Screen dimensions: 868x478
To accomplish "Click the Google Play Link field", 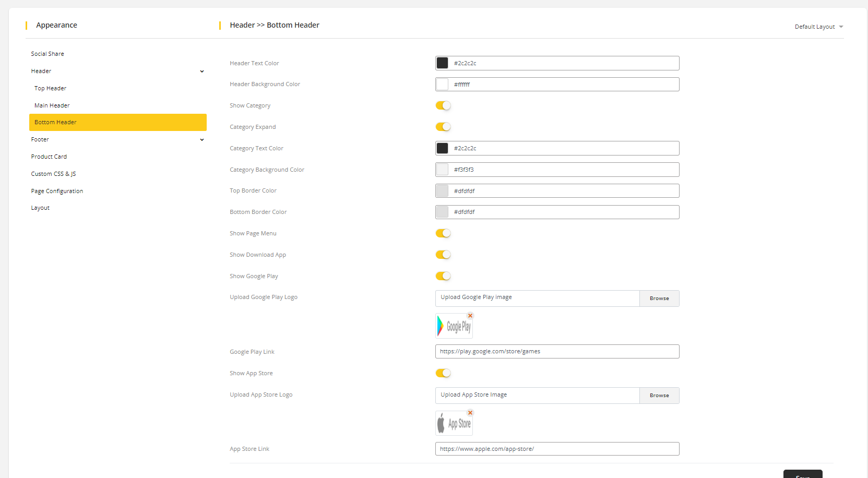I will click(x=557, y=352).
